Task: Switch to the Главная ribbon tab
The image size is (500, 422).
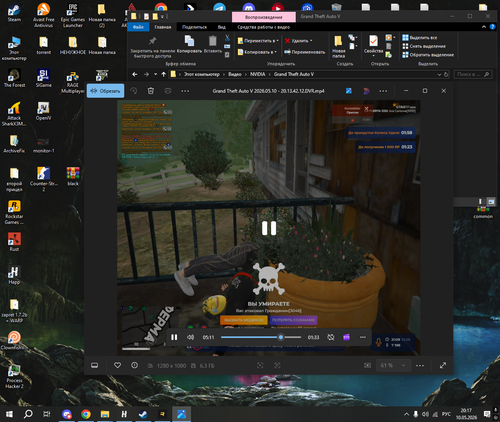Action: point(163,27)
